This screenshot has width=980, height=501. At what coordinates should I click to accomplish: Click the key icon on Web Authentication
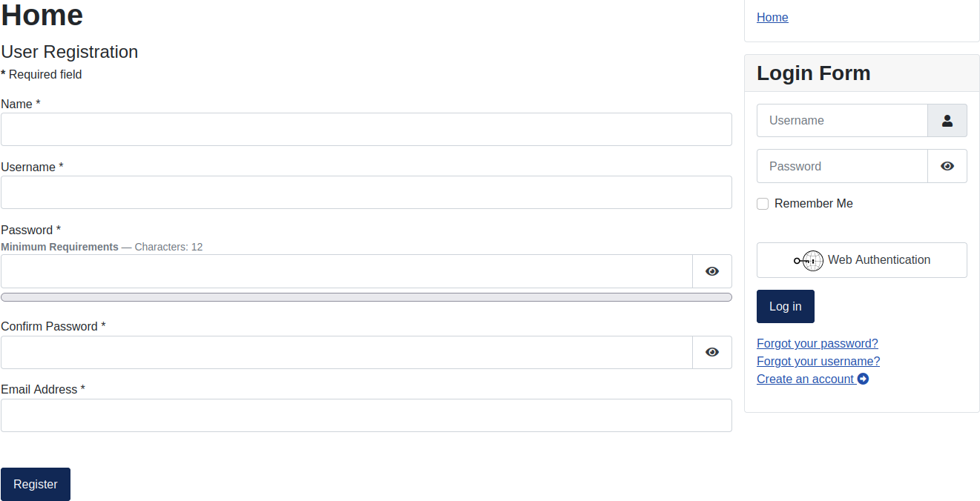pyautogui.click(x=808, y=260)
